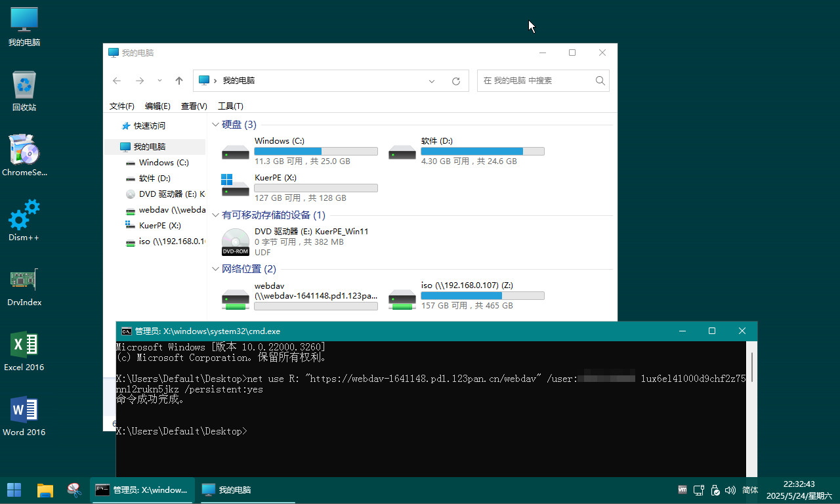Image resolution: width=840 pixels, height=504 pixels.
Task: Click the 命令成功完成 line in cmd
Action: 150,400
